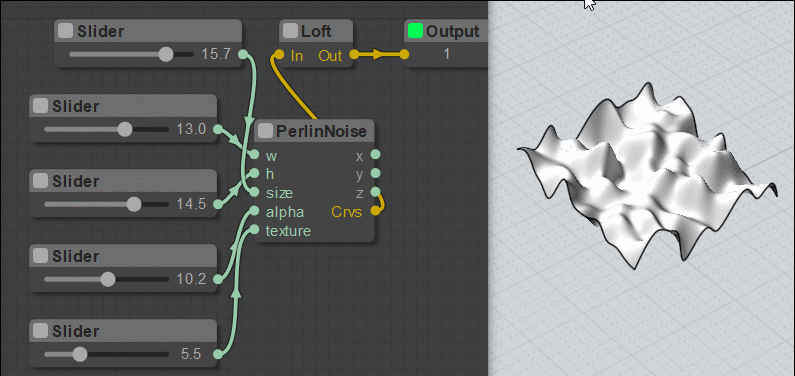Click the PerlinNoise y output port
This screenshot has width=795, height=376.
coord(375,173)
